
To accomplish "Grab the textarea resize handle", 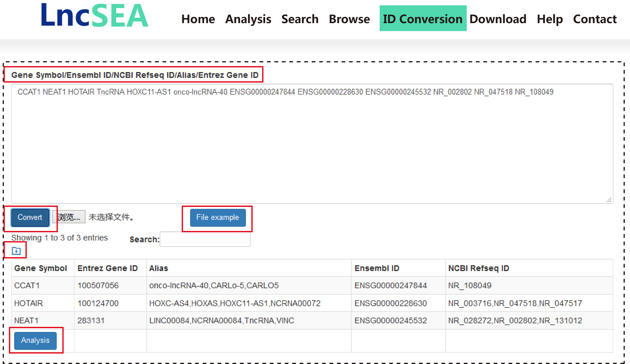I will pos(609,200).
